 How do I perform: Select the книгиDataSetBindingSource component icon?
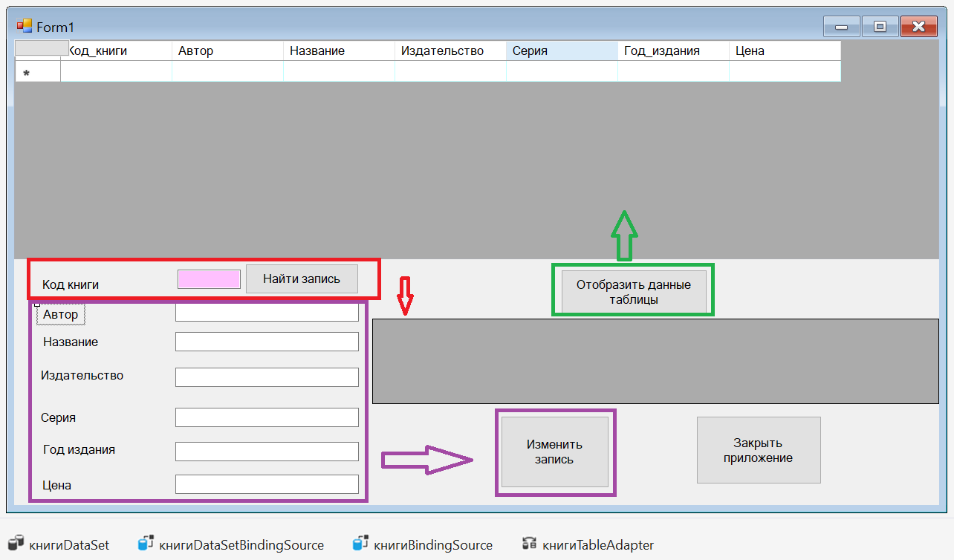(x=146, y=544)
